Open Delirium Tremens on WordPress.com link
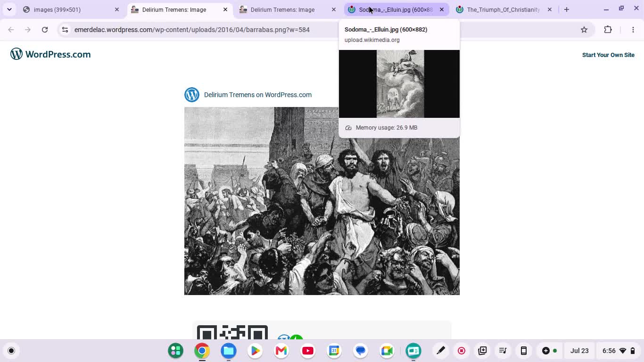 point(258,95)
